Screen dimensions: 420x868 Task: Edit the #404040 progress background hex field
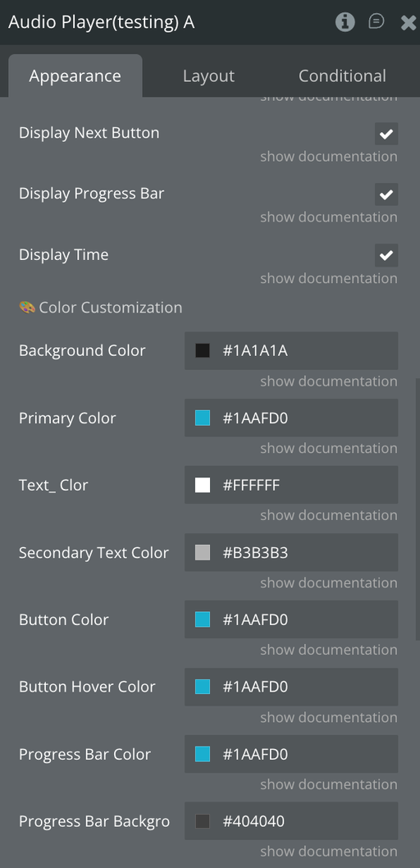[291, 821]
